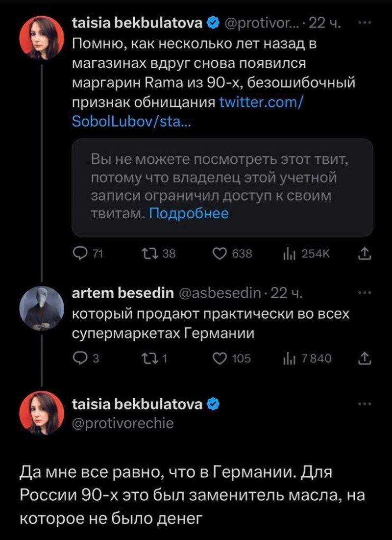The image size is (392, 540).
Task: Retweet the first tweet showing 38 retweets
Action: point(147,253)
